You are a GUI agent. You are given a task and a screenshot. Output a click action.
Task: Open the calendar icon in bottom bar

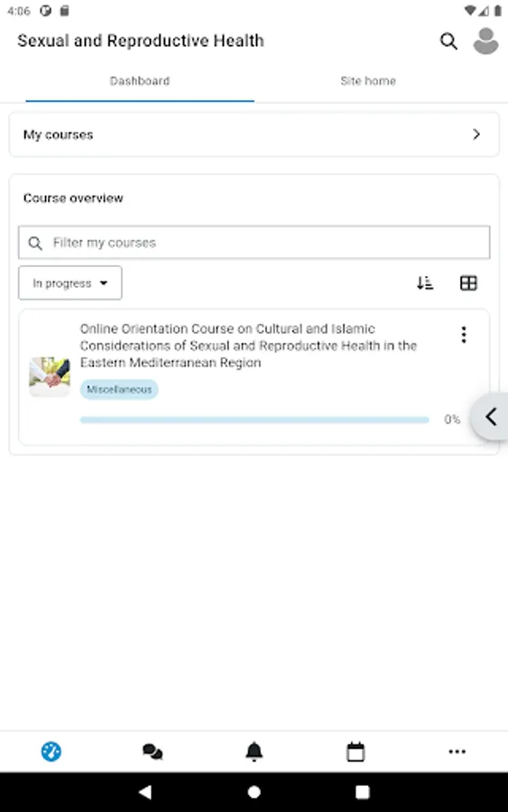[356, 752]
